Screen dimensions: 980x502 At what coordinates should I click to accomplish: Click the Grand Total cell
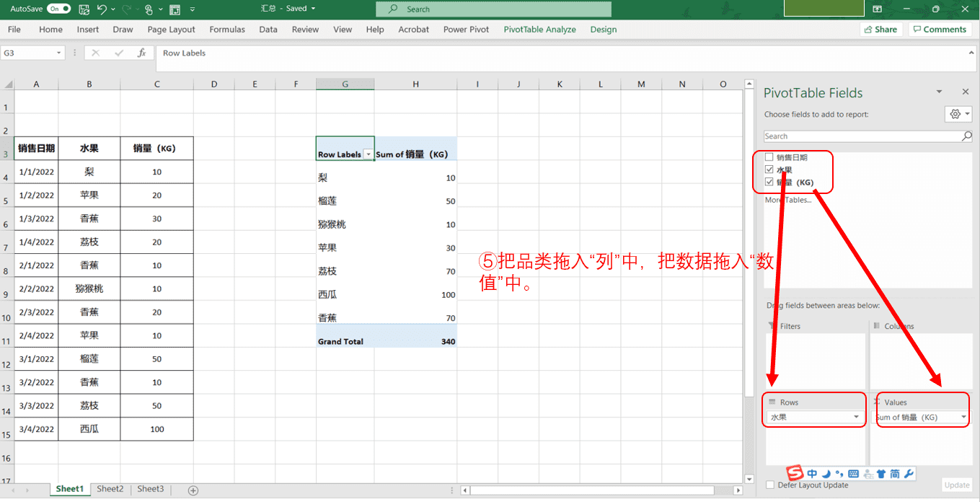tap(345, 341)
